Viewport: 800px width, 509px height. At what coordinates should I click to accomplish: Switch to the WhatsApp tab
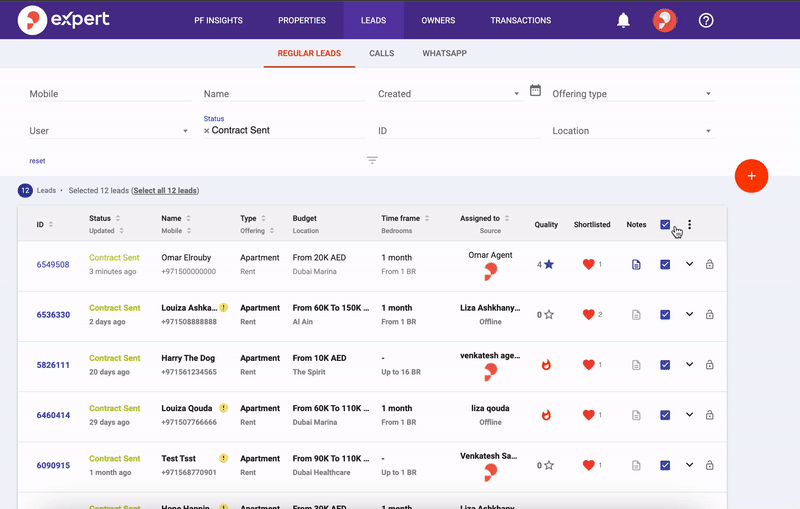444,53
